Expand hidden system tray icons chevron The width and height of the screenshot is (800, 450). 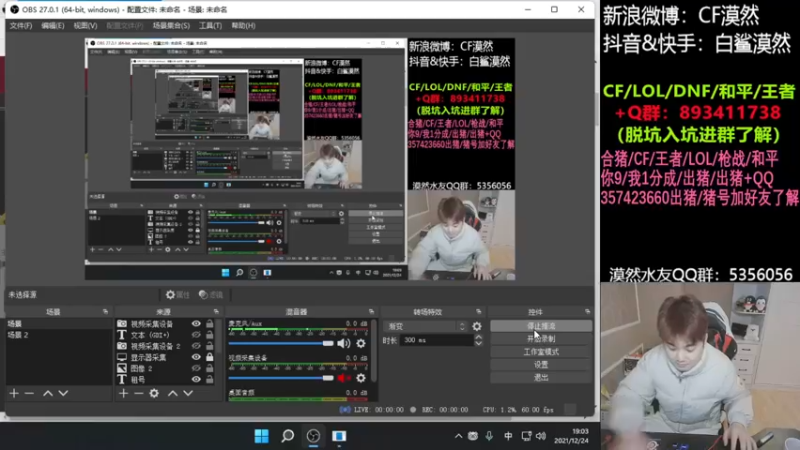pyautogui.click(x=458, y=436)
